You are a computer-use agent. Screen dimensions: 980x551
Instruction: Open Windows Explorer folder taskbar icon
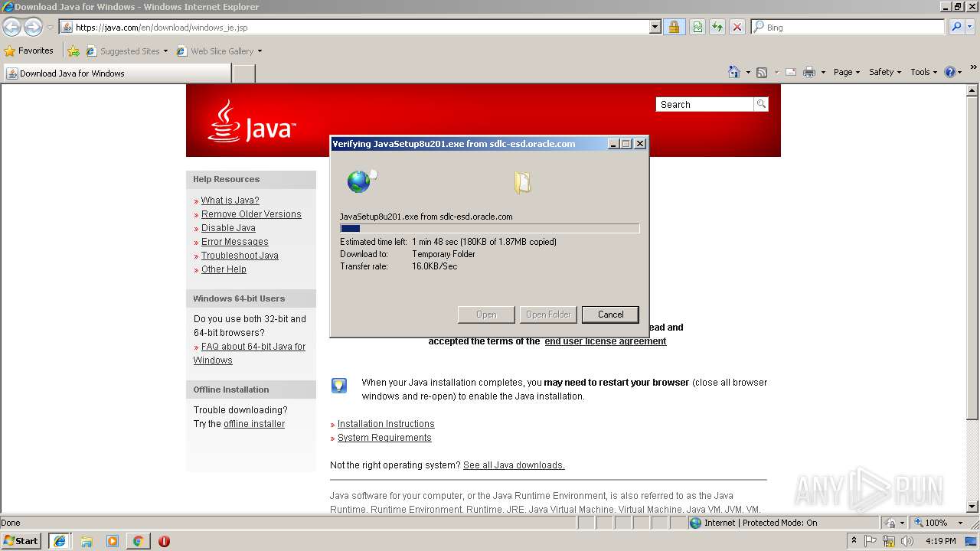point(87,541)
